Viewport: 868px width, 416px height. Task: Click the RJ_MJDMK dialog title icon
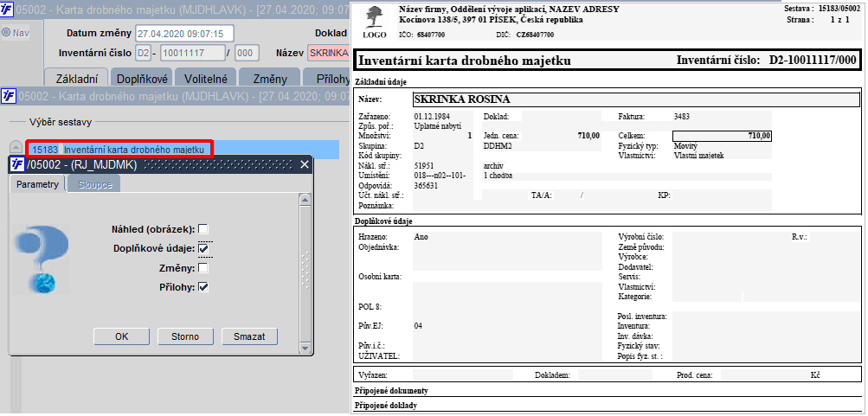(x=17, y=164)
